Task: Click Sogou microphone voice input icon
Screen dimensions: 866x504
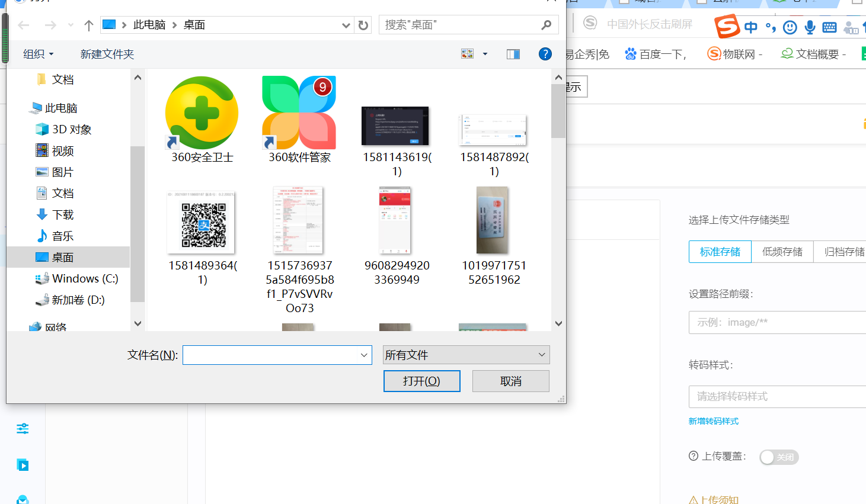Action: pos(810,27)
